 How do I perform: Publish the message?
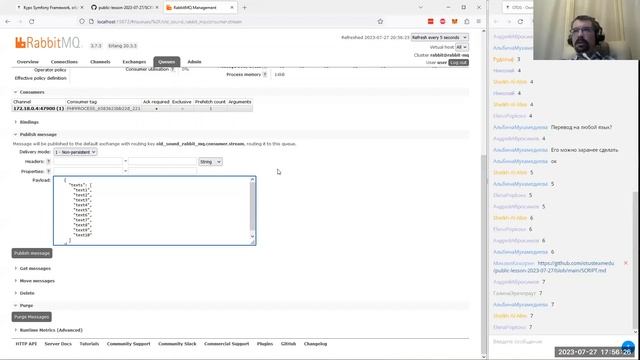32,253
